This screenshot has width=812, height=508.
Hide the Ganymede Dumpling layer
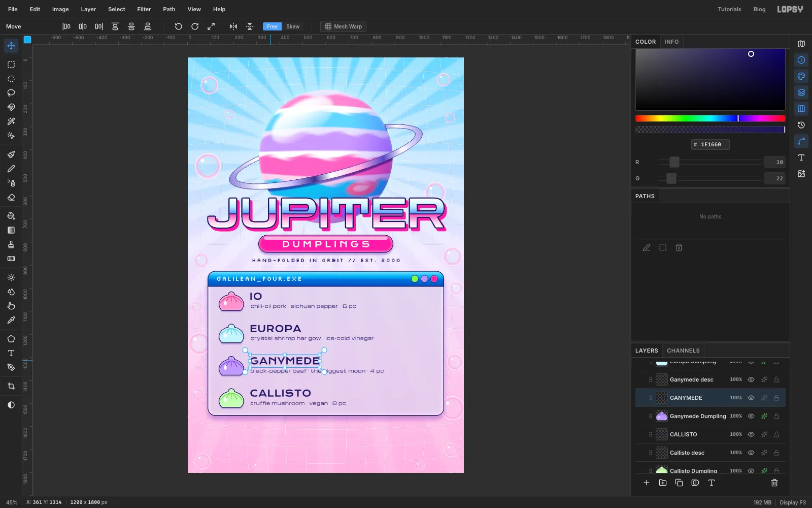751,416
